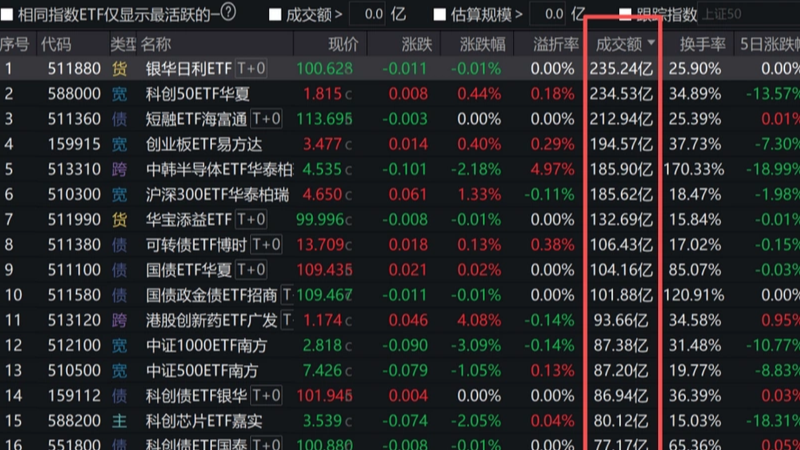The height and width of the screenshot is (450, 800).
Task: Sort by 涨跌幅 column header
Action: click(483, 44)
